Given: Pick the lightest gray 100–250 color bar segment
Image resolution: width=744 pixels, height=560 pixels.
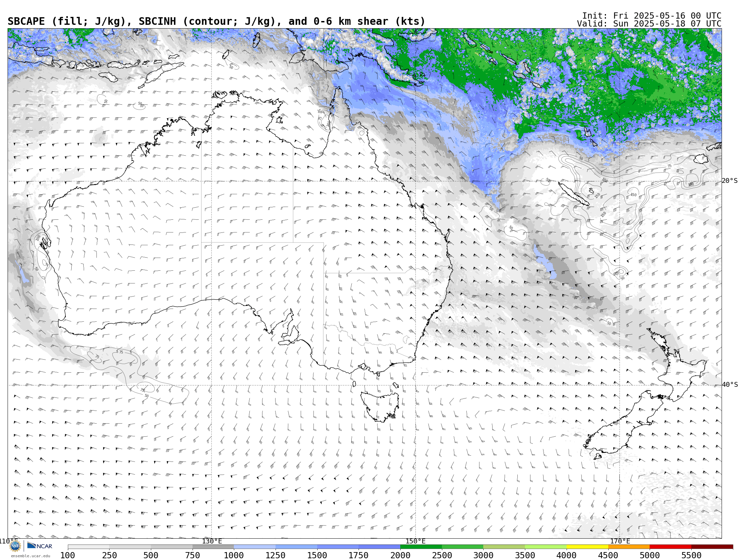Looking at the screenshot, I should [x=89, y=547].
